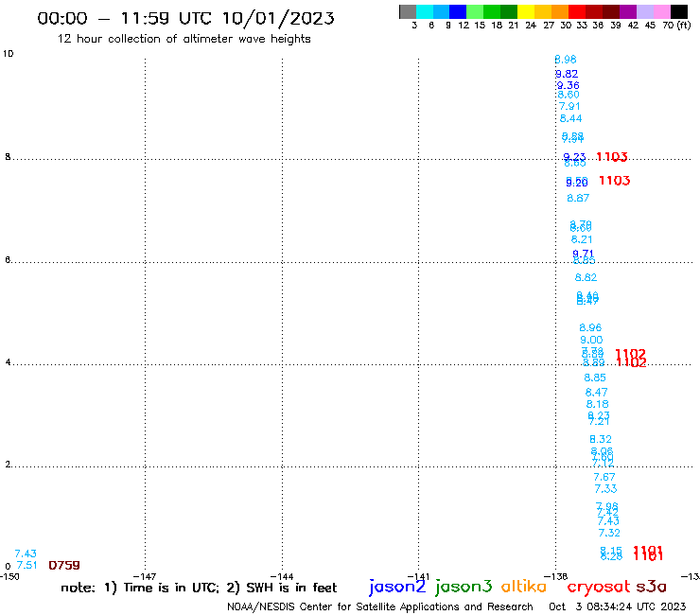Click the wave height reading 7.32
This screenshot has height=615, width=700.
click(609, 533)
